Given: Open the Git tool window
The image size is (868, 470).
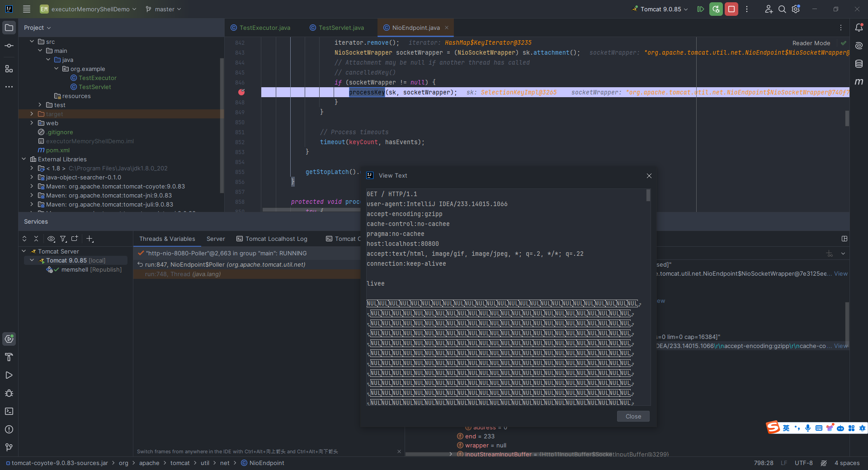Looking at the screenshot, I should point(9,447).
